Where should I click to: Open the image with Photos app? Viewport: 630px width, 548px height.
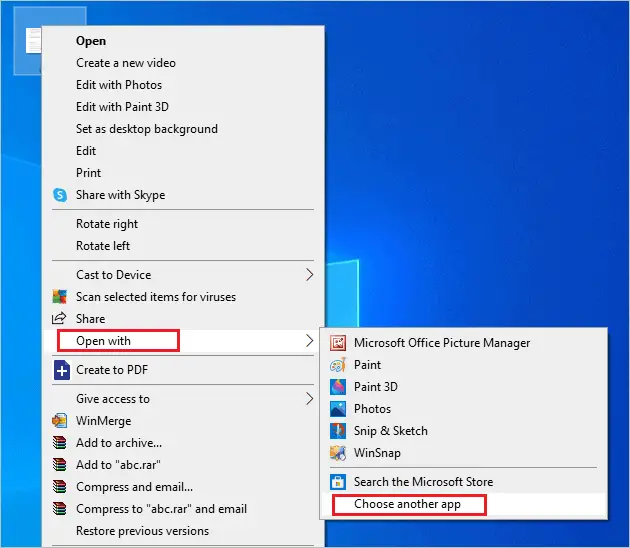click(x=372, y=409)
